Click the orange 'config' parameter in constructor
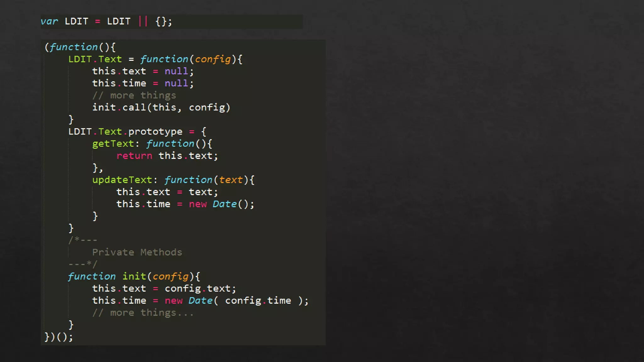Image resolution: width=644 pixels, height=362 pixels. coord(213,59)
